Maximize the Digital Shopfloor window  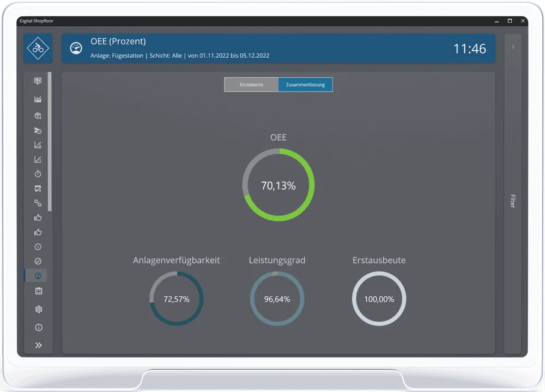click(510, 21)
